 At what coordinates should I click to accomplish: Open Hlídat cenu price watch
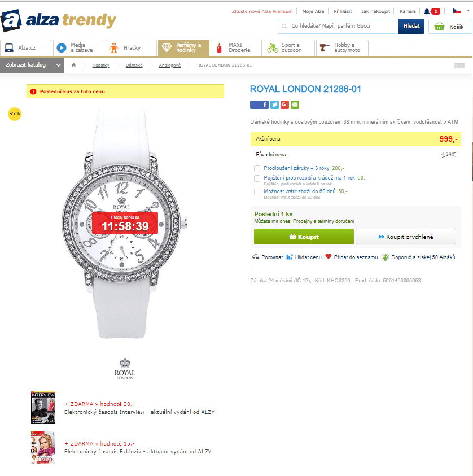[x=304, y=257]
